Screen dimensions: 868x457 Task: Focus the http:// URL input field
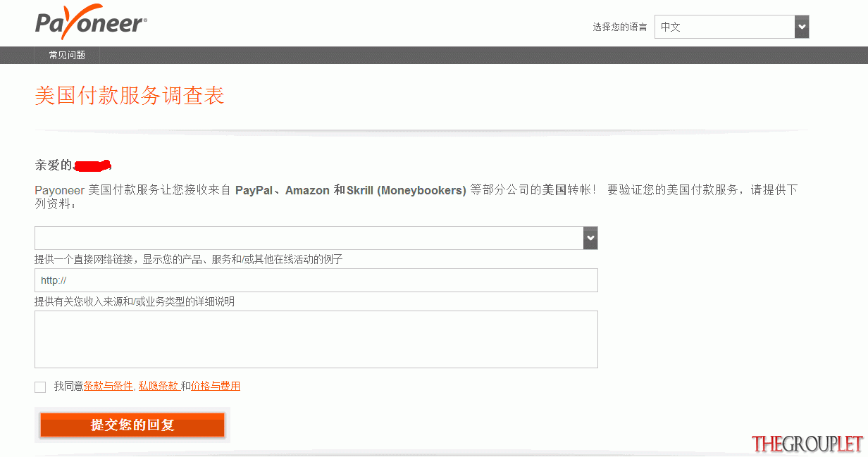click(x=316, y=280)
